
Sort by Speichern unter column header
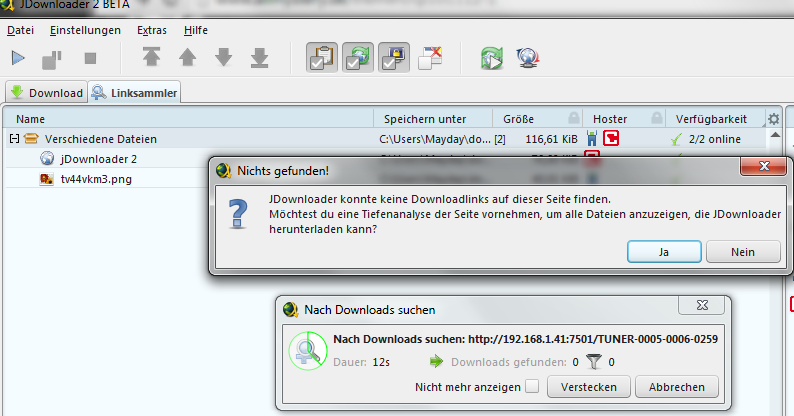coord(432,119)
